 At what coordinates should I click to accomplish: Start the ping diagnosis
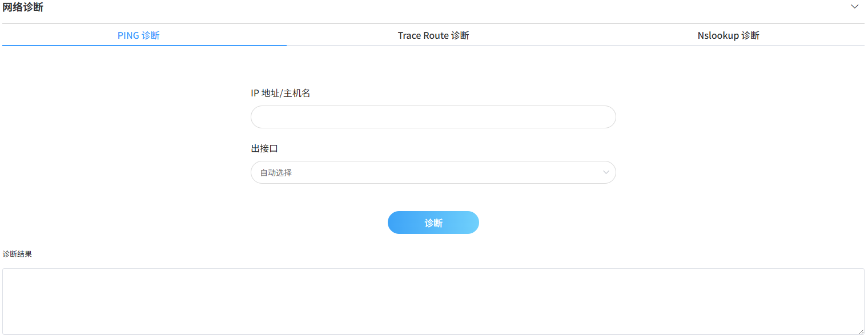click(x=433, y=222)
